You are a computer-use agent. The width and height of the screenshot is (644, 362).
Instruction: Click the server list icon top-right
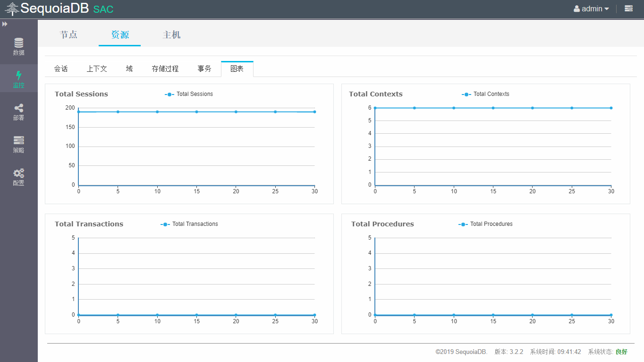click(x=628, y=9)
